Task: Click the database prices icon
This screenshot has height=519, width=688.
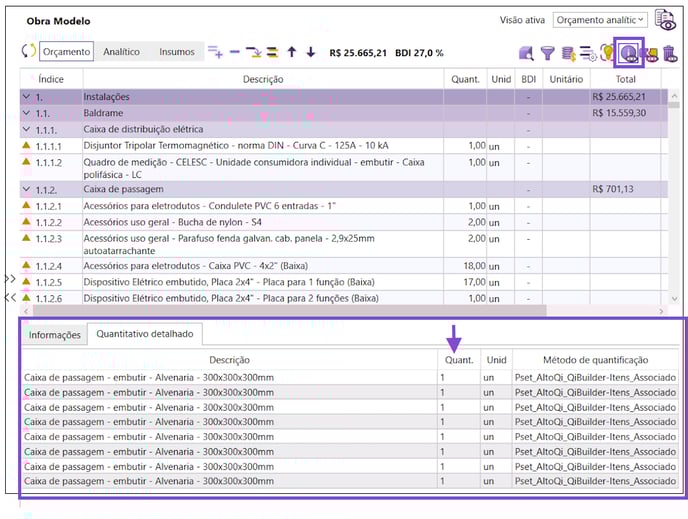Action: [569, 54]
